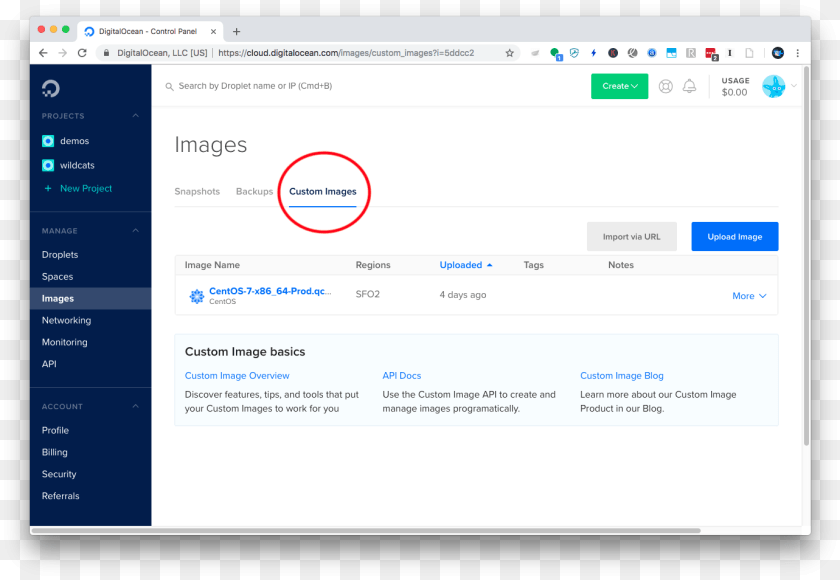The height and width of the screenshot is (580, 840).
Task: Click the DigitalOcean logo in sidebar
Action: (51, 88)
